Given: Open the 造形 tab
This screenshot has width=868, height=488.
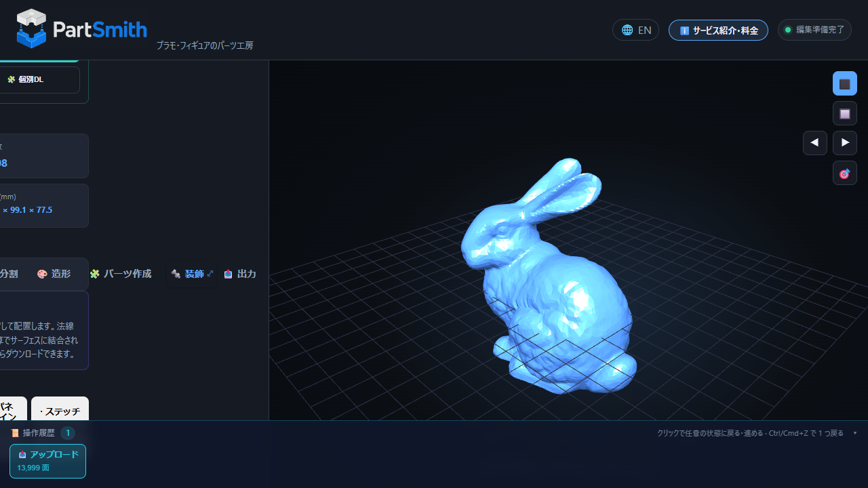Looking at the screenshot, I should pyautogui.click(x=54, y=274).
